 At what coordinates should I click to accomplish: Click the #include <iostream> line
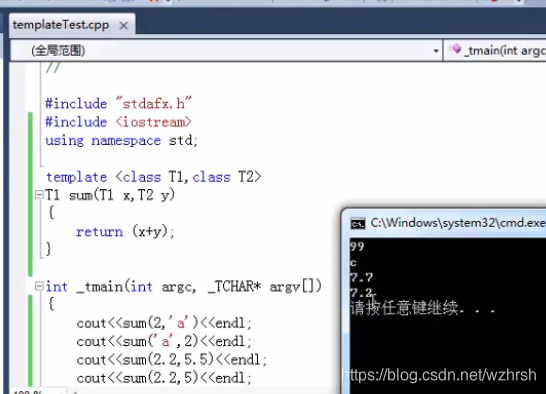[118, 122]
